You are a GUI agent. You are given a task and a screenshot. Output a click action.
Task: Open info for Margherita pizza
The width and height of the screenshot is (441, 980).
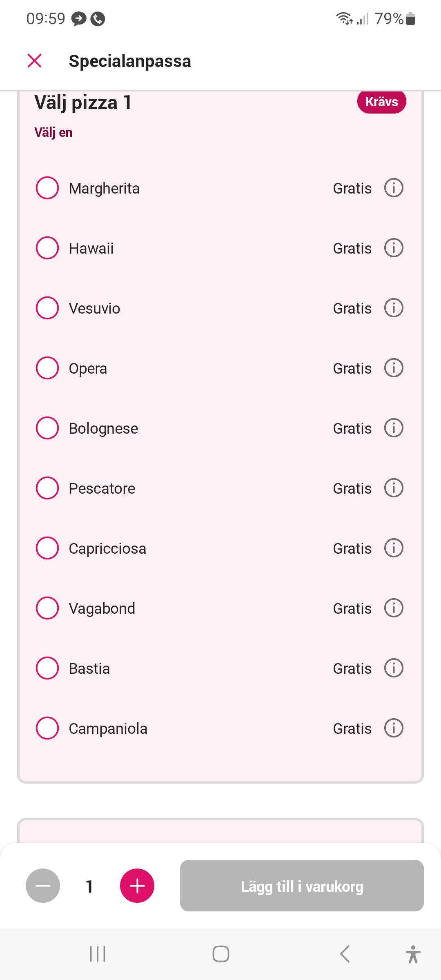click(394, 188)
